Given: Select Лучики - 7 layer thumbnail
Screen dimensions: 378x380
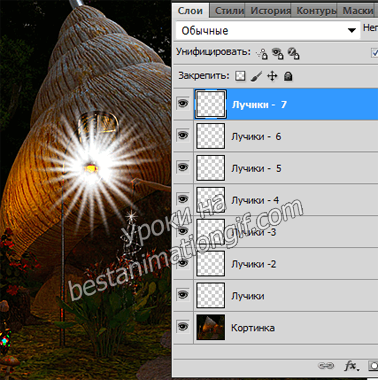Looking at the screenshot, I should [x=211, y=104].
